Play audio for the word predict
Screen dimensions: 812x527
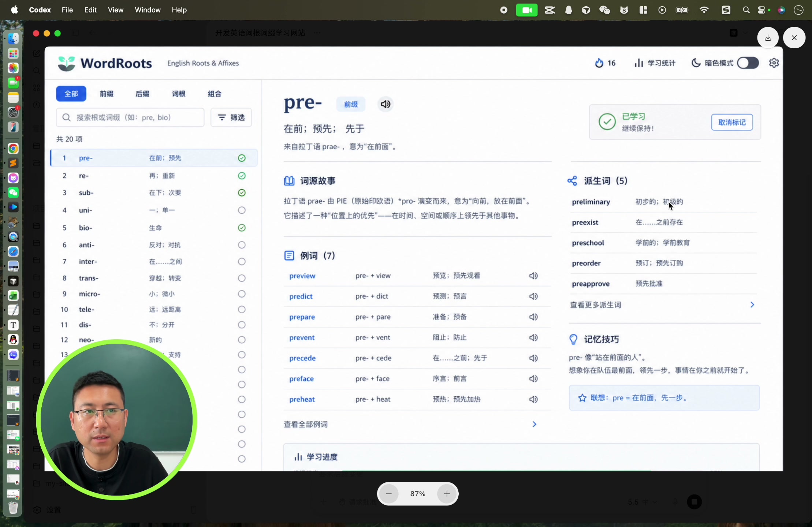(x=533, y=296)
